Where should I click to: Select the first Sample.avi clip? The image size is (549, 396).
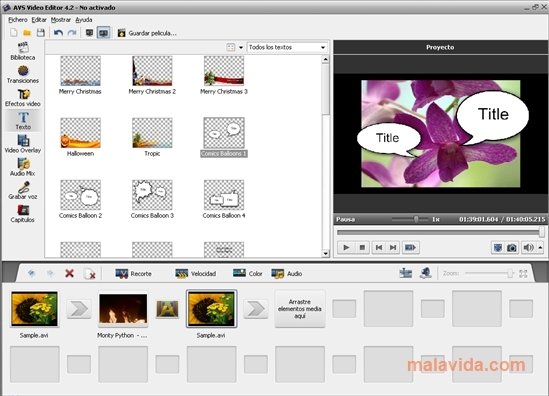[x=34, y=309]
